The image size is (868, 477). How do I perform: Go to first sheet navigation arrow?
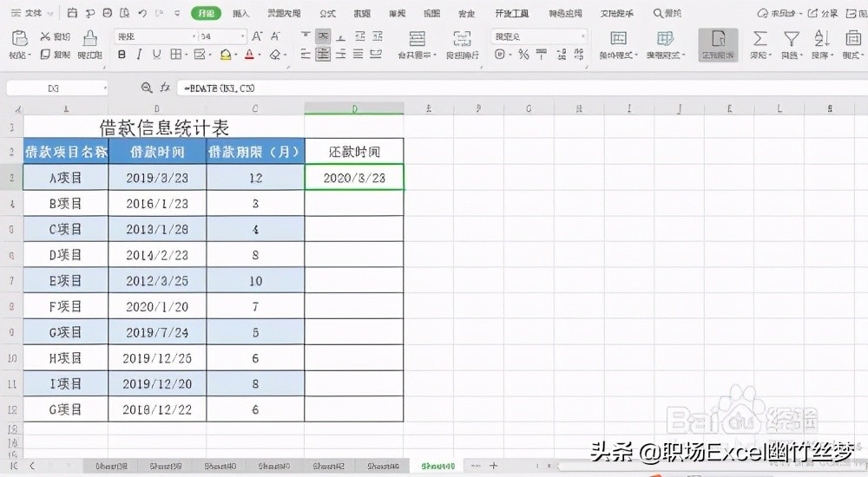tap(14, 466)
